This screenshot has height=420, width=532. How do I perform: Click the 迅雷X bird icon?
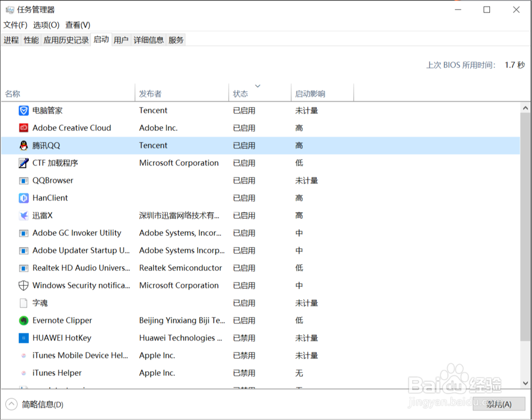coord(23,216)
